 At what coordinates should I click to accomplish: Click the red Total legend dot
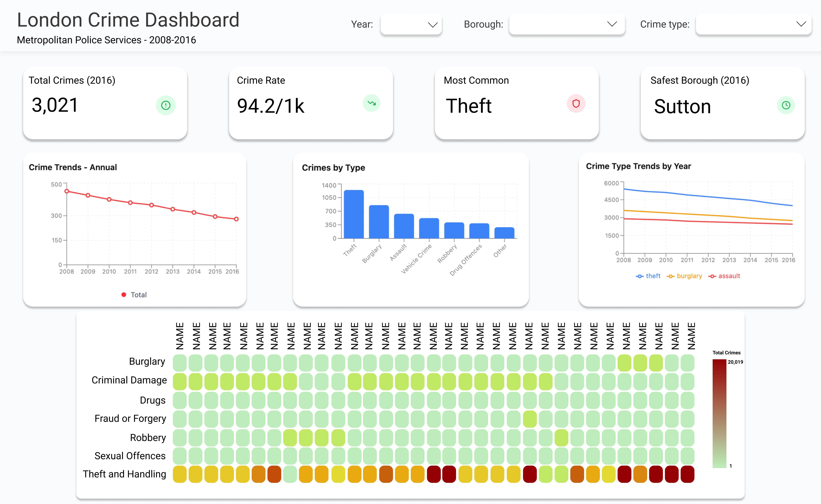pos(124,295)
